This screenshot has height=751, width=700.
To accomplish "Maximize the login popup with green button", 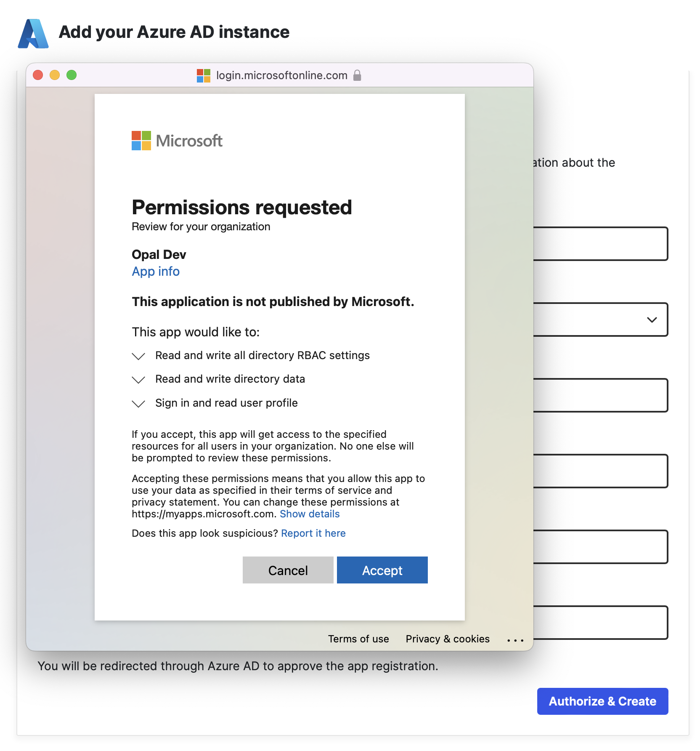I will tap(72, 75).
